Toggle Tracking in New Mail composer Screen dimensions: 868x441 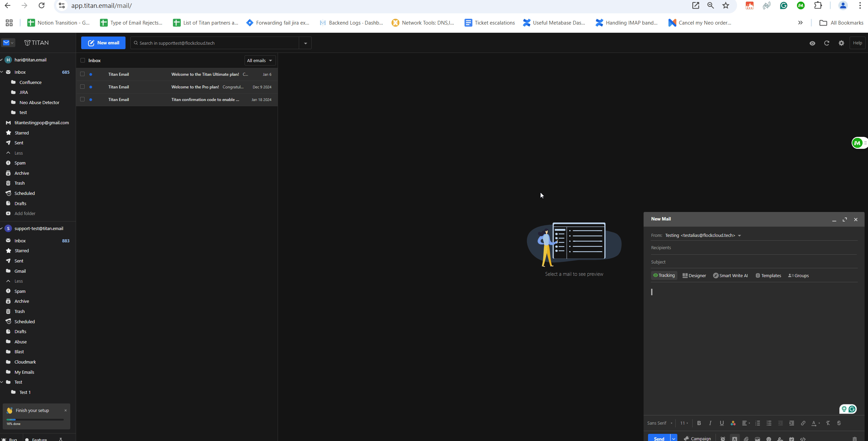[x=664, y=275]
